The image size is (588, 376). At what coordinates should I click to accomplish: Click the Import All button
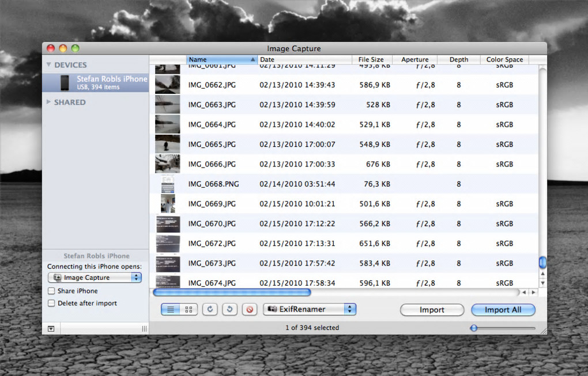click(503, 310)
